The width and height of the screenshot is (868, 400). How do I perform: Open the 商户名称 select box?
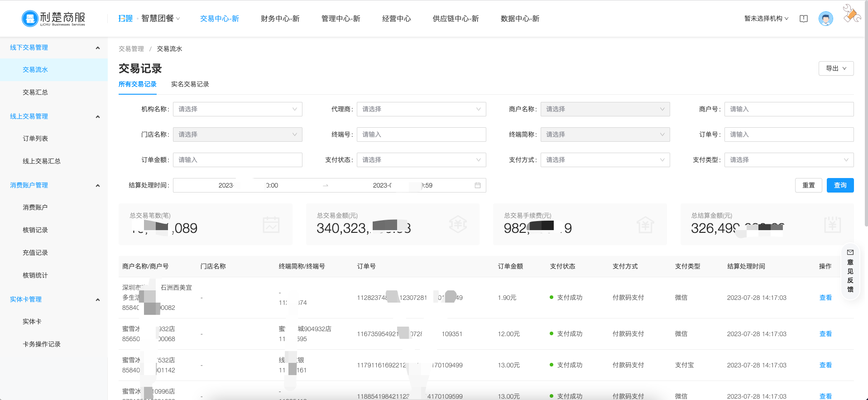click(605, 109)
